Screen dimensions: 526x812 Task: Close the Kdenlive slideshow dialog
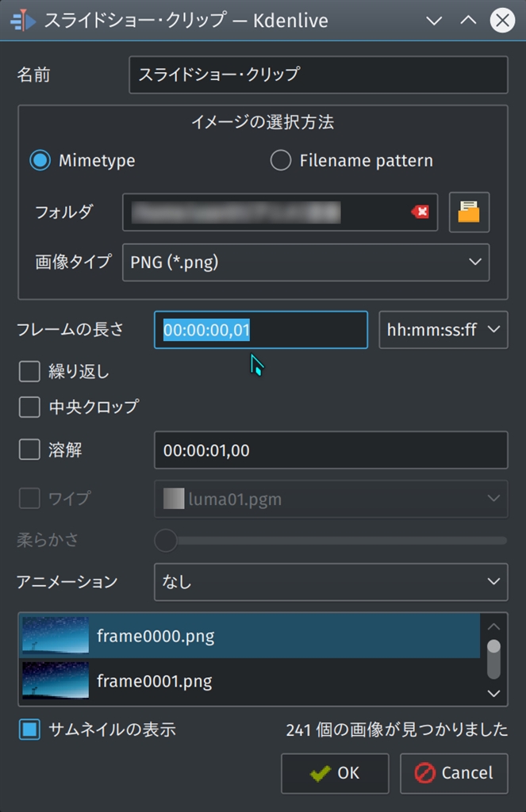point(502,21)
